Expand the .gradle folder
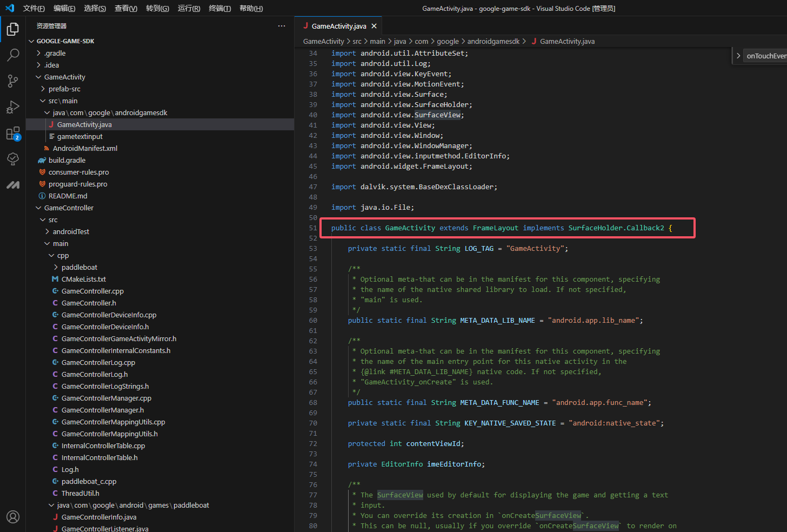787x532 pixels. click(x=55, y=54)
